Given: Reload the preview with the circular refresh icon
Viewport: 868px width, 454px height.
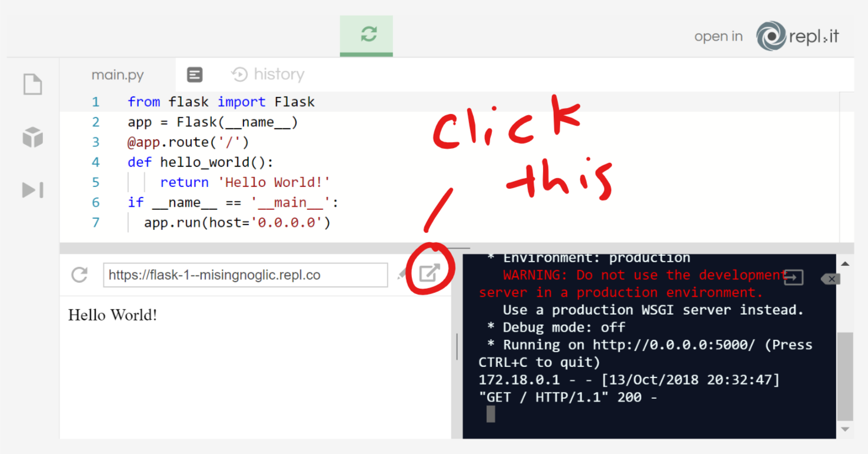Looking at the screenshot, I should click(79, 275).
